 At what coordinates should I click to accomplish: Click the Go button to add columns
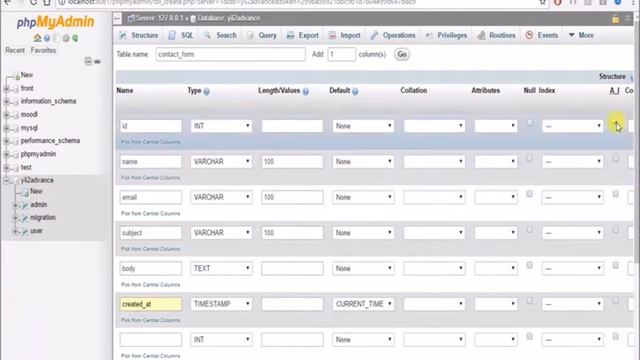point(402,54)
